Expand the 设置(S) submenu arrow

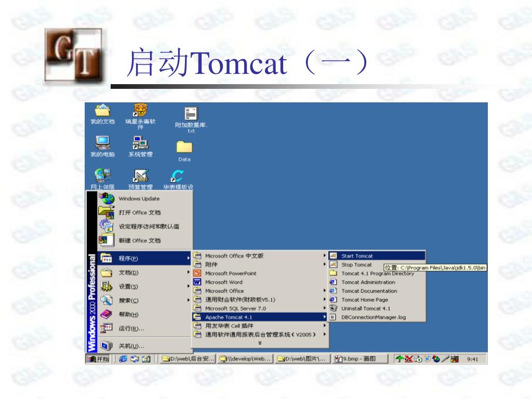click(188, 286)
